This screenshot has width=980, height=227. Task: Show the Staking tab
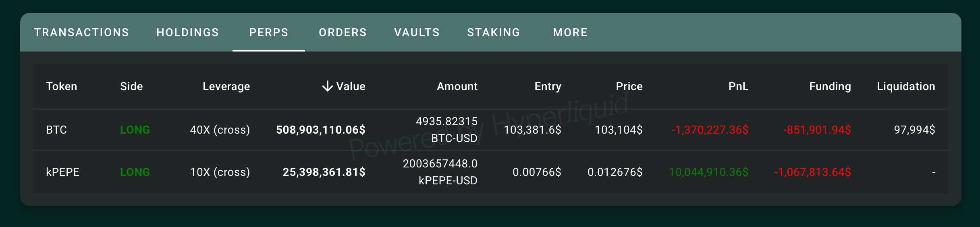[494, 33]
